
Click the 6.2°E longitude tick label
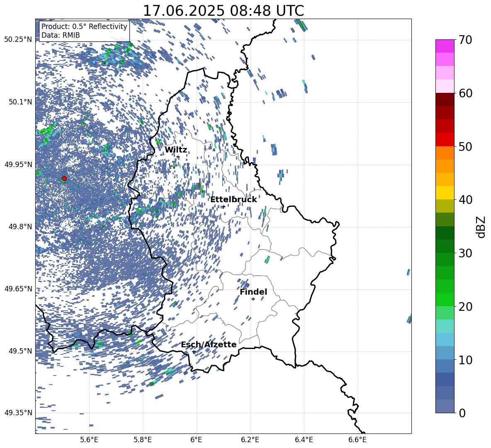[x=250, y=440]
